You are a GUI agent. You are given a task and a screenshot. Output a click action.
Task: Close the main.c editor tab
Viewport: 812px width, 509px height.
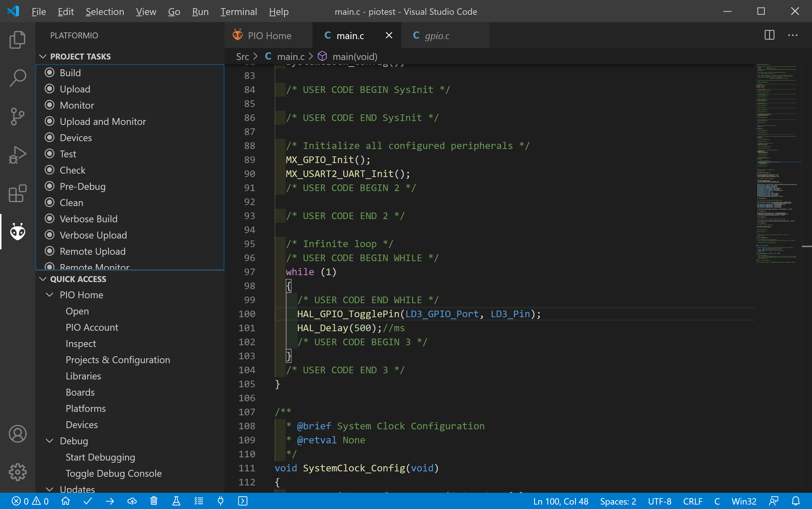tap(389, 35)
